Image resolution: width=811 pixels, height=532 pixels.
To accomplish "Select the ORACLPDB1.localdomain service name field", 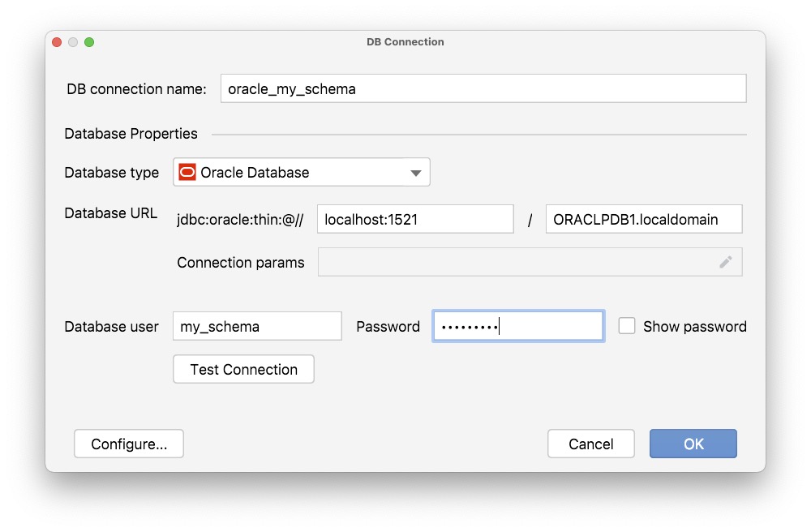I will [643, 219].
